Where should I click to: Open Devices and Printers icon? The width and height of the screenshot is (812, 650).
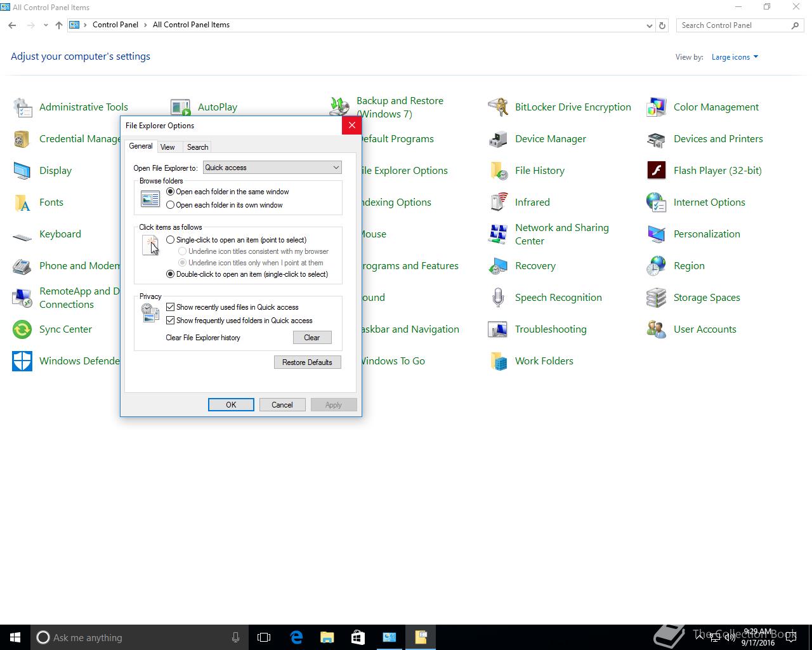coord(657,139)
